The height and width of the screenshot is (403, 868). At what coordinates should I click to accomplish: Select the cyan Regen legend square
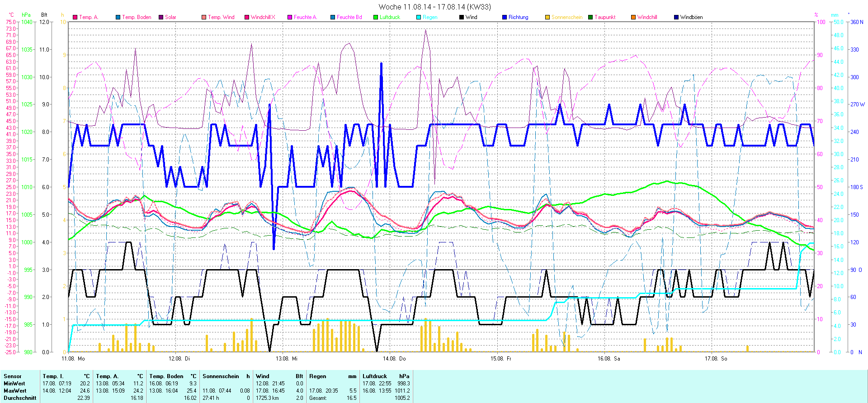[419, 17]
